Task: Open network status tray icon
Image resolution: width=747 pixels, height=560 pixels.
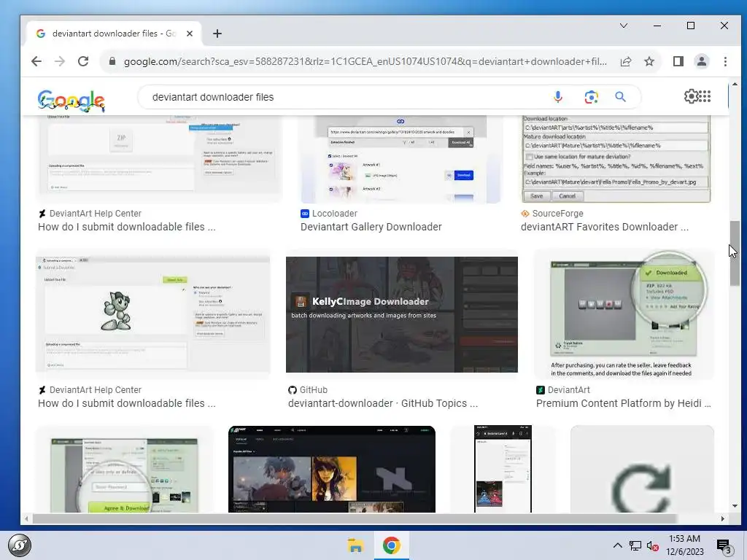Action: pos(635,545)
